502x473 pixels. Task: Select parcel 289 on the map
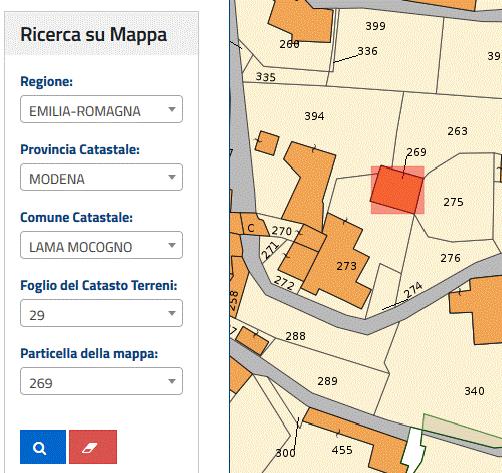point(327,381)
